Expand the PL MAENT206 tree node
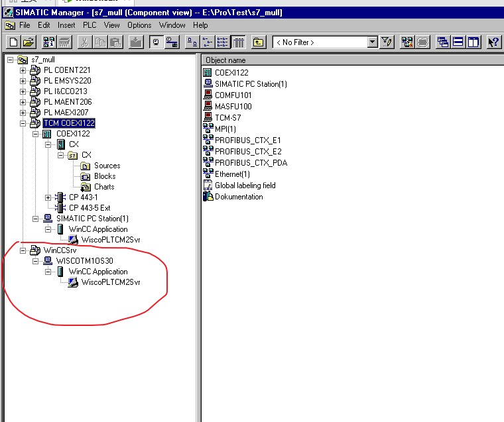This screenshot has height=422, width=504. click(23, 102)
